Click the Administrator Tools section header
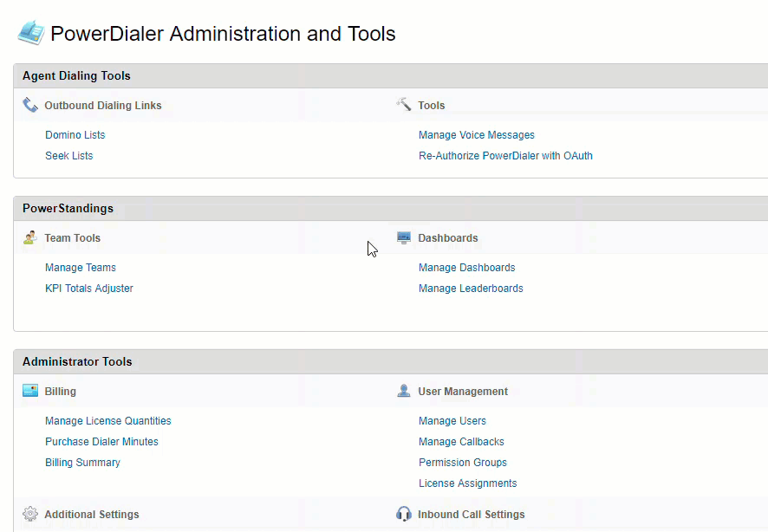 (x=76, y=361)
